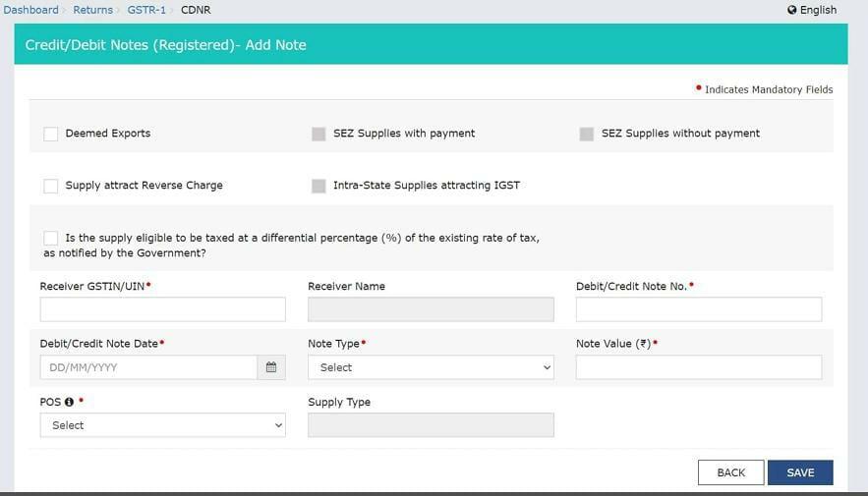
Task: Toggle Intra-State Supplies attracting IGST checkbox
Action: pyautogui.click(x=318, y=186)
